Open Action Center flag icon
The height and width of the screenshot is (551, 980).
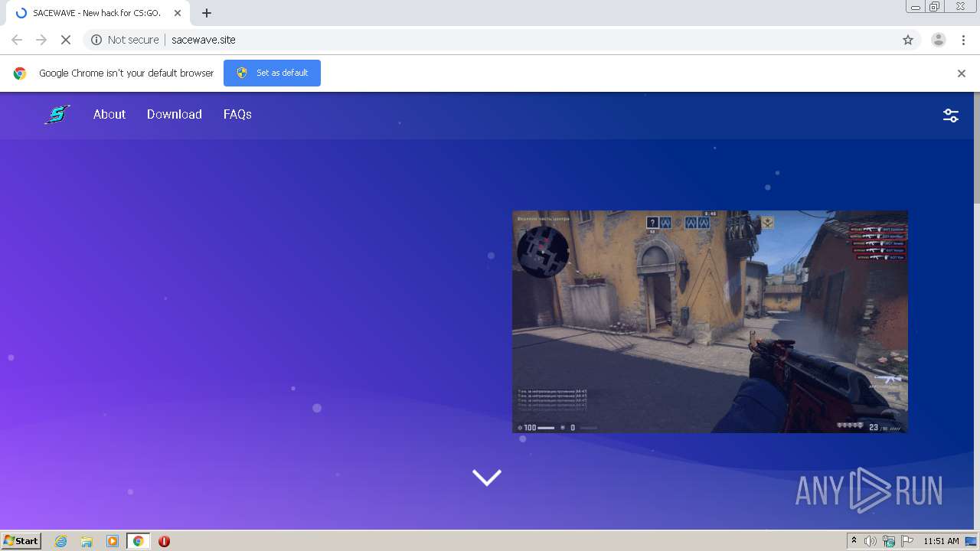[907, 541]
